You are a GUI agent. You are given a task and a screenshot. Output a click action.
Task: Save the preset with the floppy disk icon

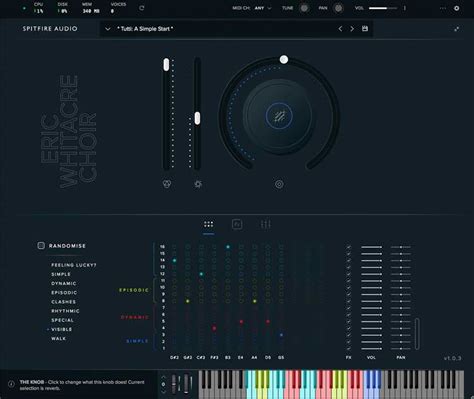coord(365,29)
